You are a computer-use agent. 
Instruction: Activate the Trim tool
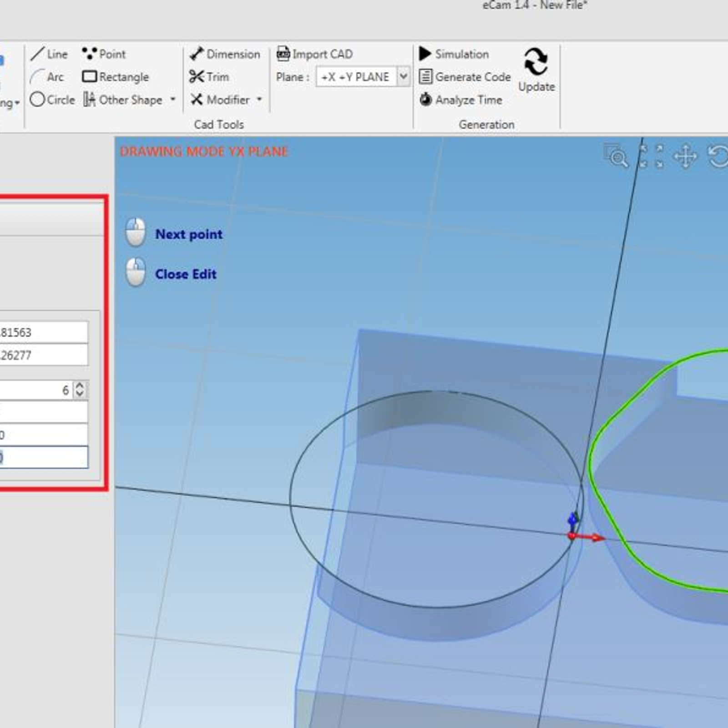[209, 77]
